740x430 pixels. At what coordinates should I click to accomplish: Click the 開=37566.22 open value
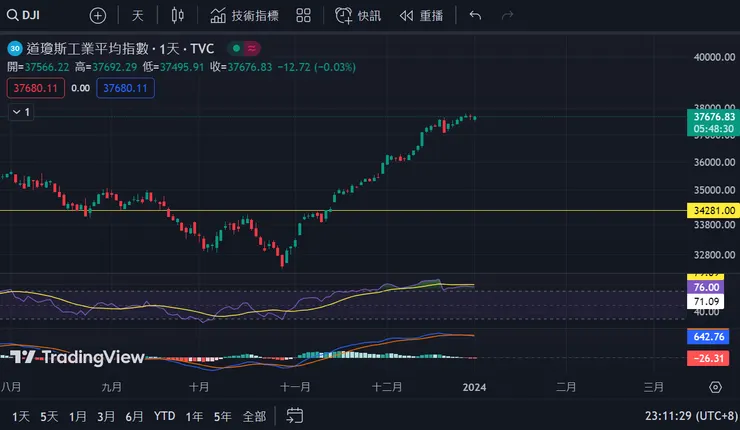(x=38, y=67)
